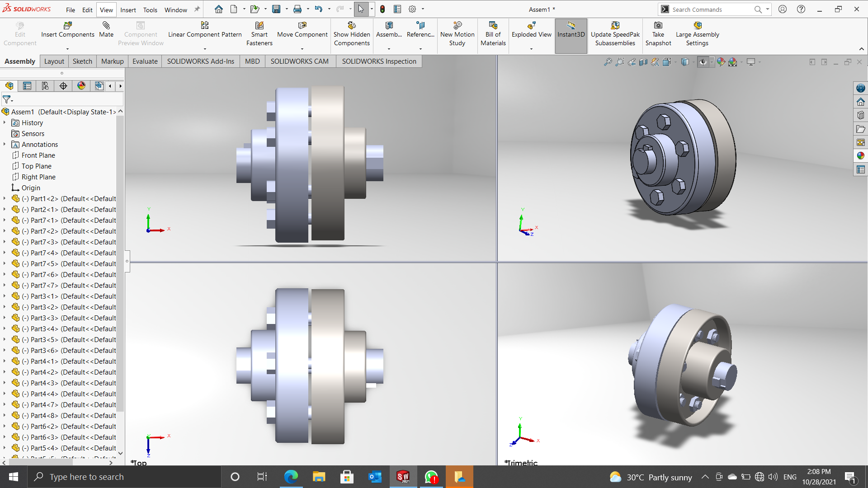The image size is (868, 488).
Task: Open the ConfigurationManager tab icon
Action: [45, 86]
